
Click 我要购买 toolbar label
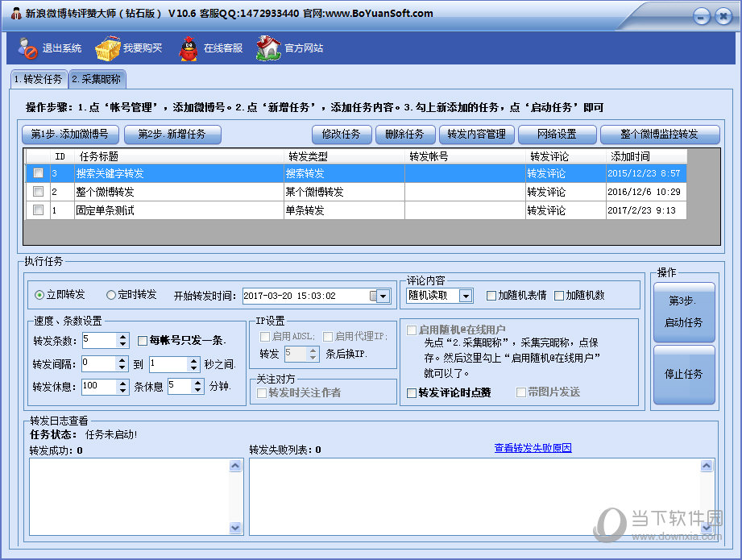click(x=143, y=48)
